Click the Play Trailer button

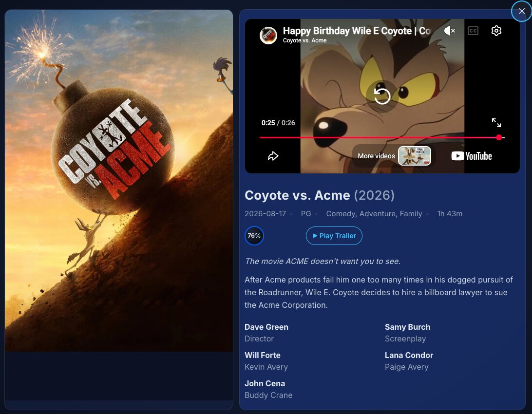tap(334, 236)
